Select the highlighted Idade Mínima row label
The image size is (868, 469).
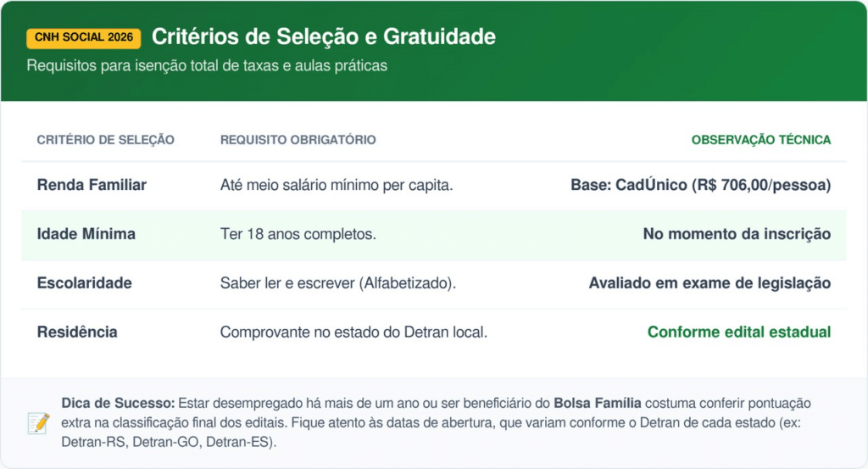86,234
